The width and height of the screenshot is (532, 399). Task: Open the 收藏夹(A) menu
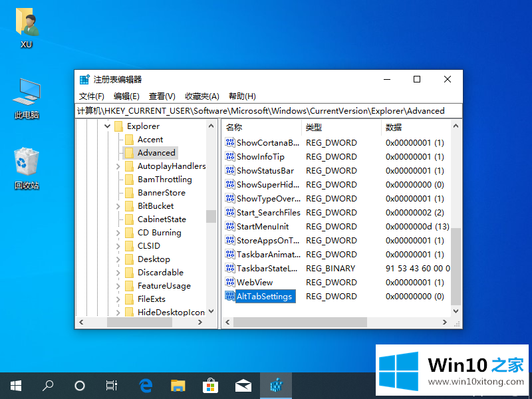202,96
